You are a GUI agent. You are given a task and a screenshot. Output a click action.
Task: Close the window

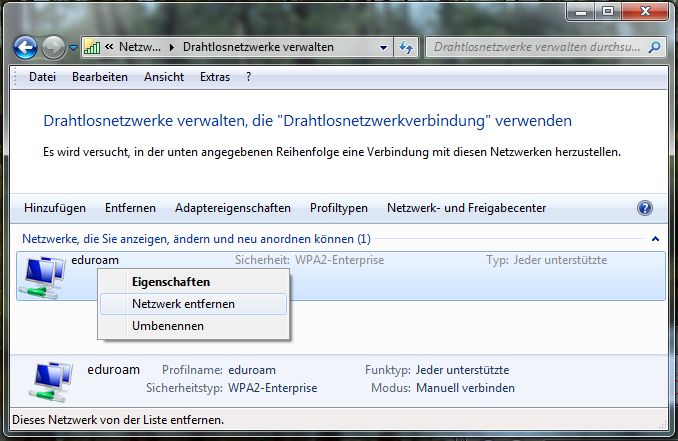point(645,12)
